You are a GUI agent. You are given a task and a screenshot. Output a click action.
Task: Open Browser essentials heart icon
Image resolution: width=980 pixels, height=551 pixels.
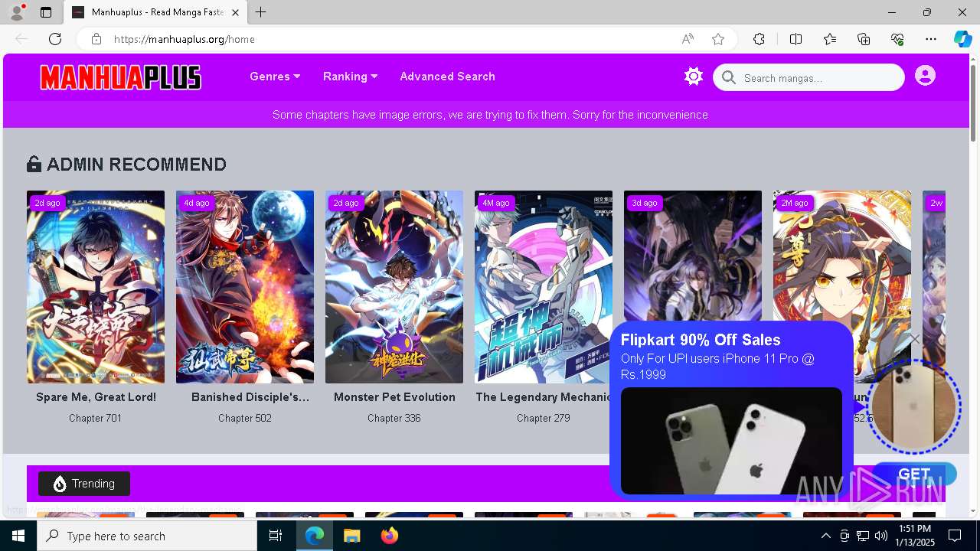point(897,39)
